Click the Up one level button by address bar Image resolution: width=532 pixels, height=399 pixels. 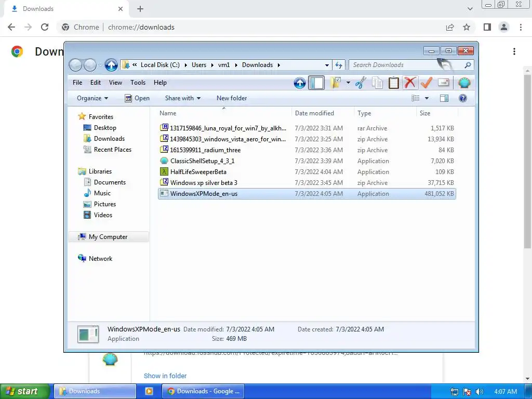111,65
